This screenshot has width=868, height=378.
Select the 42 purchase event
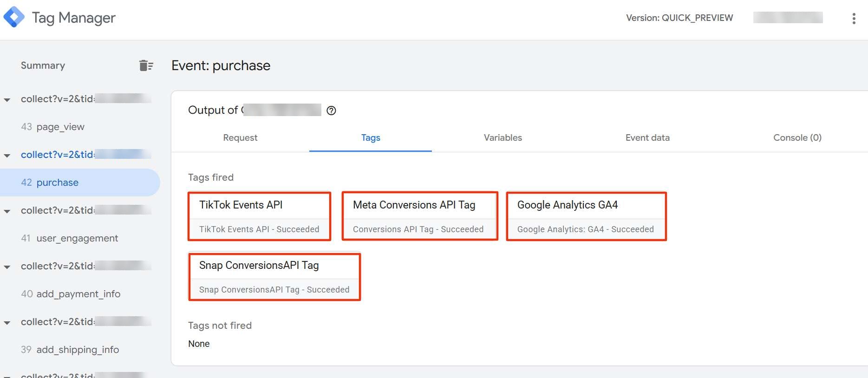80,182
